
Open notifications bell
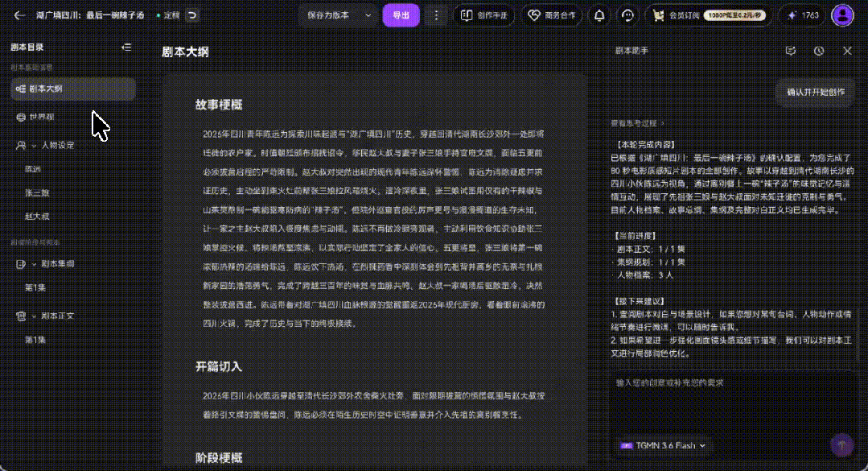[599, 15]
